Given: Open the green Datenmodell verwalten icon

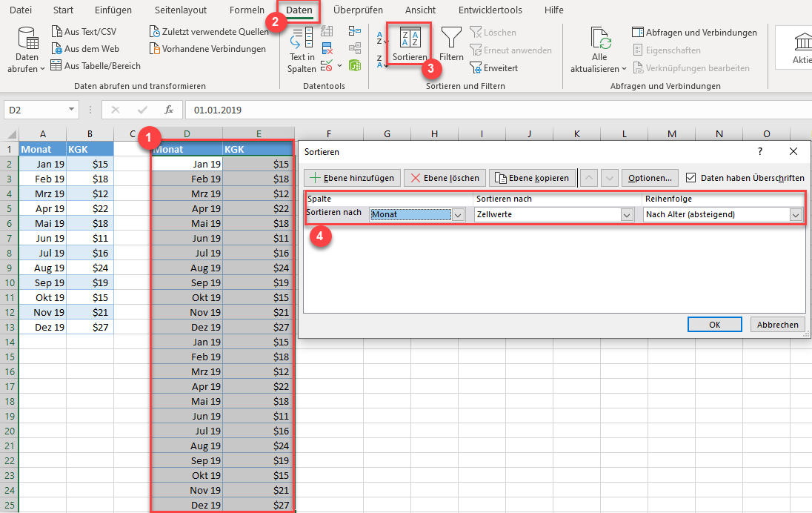Looking at the screenshot, I should tap(355, 66).
